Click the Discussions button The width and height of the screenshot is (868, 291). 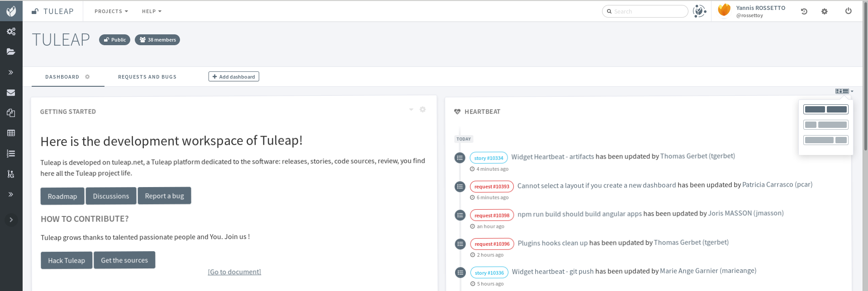111,196
